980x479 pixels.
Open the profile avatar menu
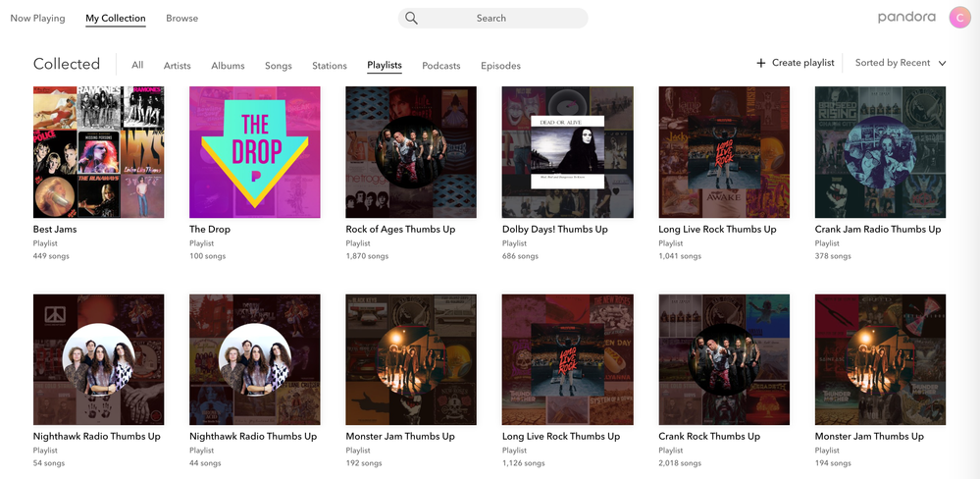click(960, 18)
